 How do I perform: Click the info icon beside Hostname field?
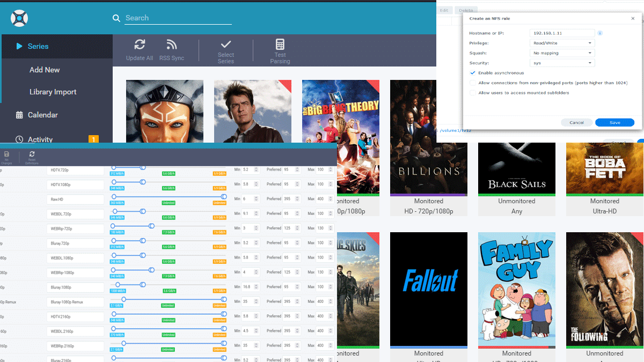[x=600, y=33]
